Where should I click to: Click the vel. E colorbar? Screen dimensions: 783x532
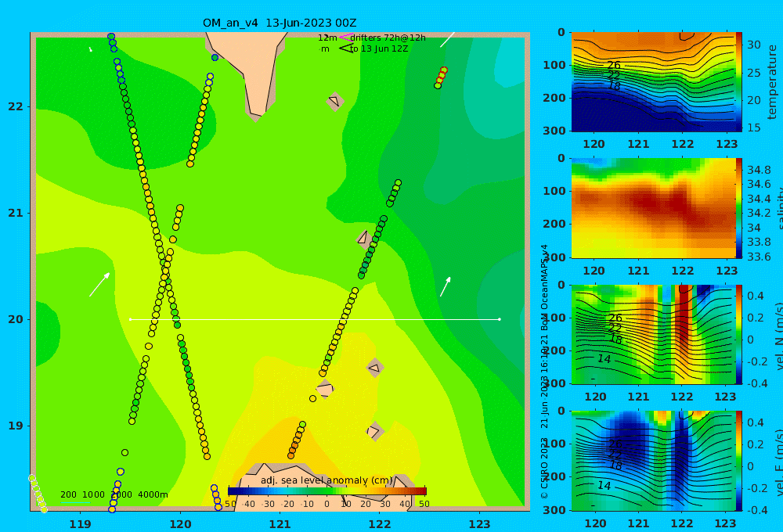738,461
